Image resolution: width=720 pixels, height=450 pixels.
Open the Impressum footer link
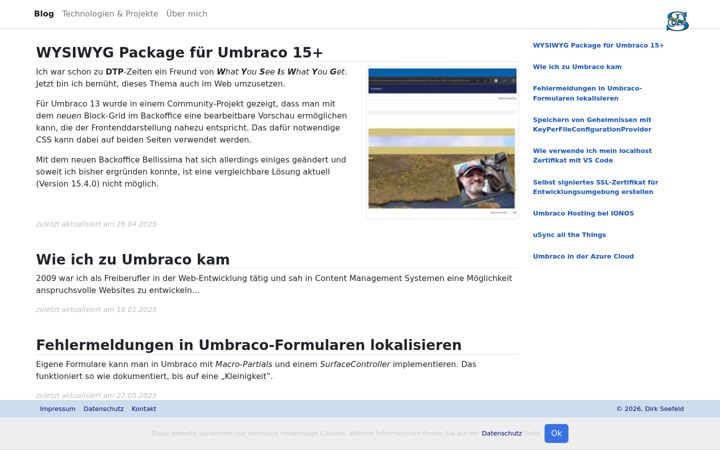coord(57,409)
